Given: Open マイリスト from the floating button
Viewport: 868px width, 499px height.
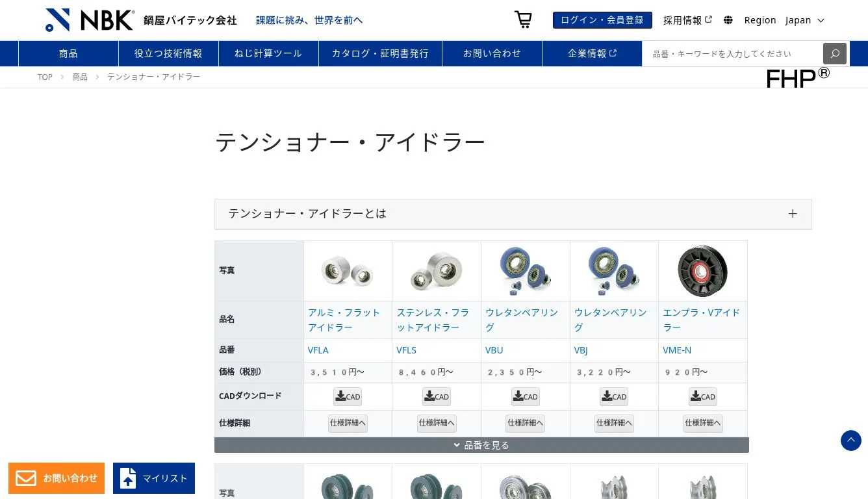Looking at the screenshot, I should (x=154, y=478).
